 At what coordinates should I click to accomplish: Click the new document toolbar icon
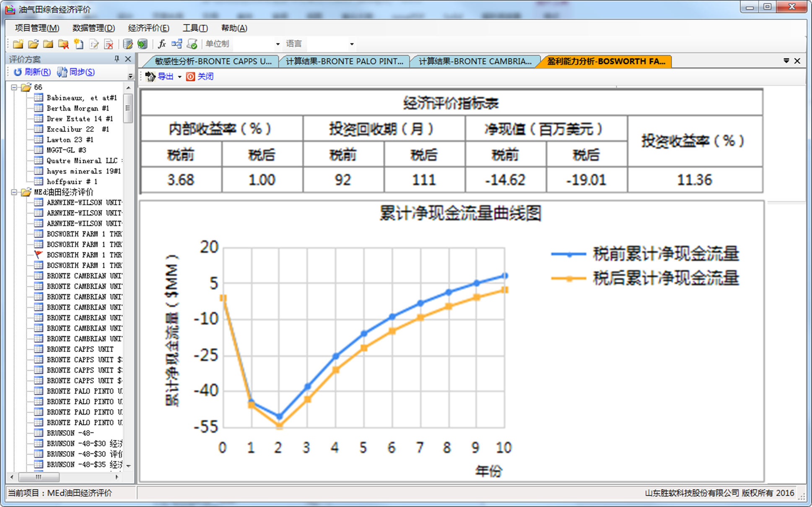coord(78,44)
